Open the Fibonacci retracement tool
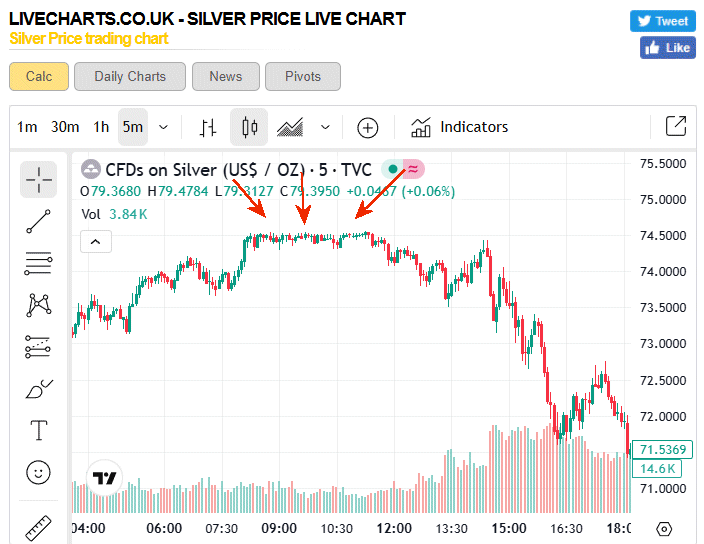The width and height of the screenshot is (704, 544). tap(39, 264)
